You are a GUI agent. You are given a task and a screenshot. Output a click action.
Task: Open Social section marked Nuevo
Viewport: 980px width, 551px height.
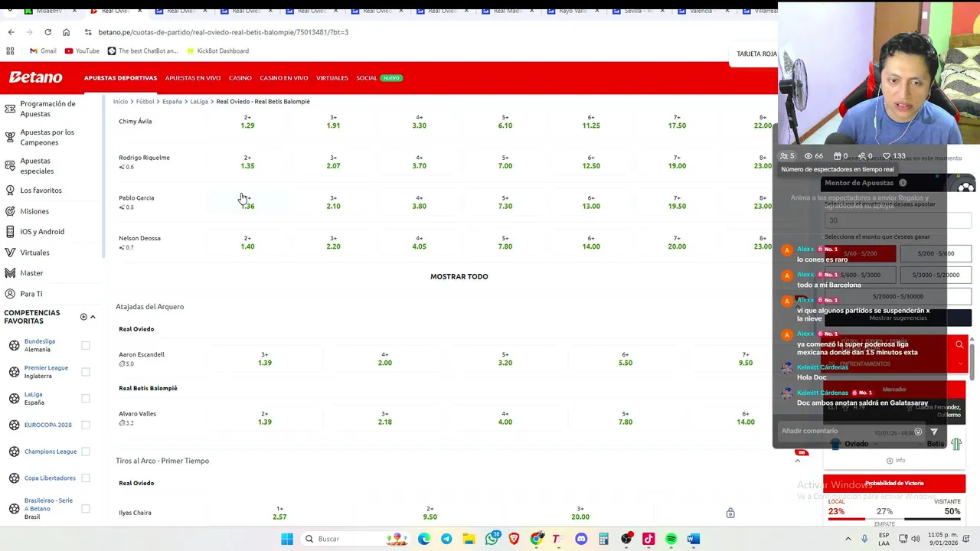(378, 78)
